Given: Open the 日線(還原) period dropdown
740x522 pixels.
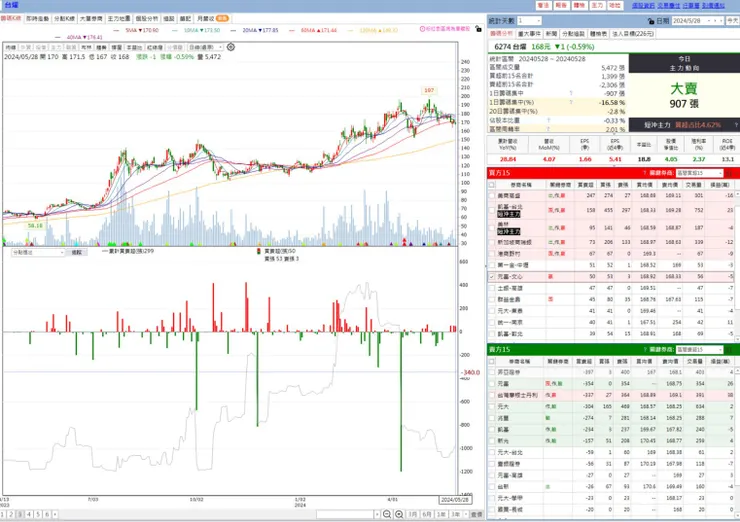Looking at the screenshot, I should 205,47.
